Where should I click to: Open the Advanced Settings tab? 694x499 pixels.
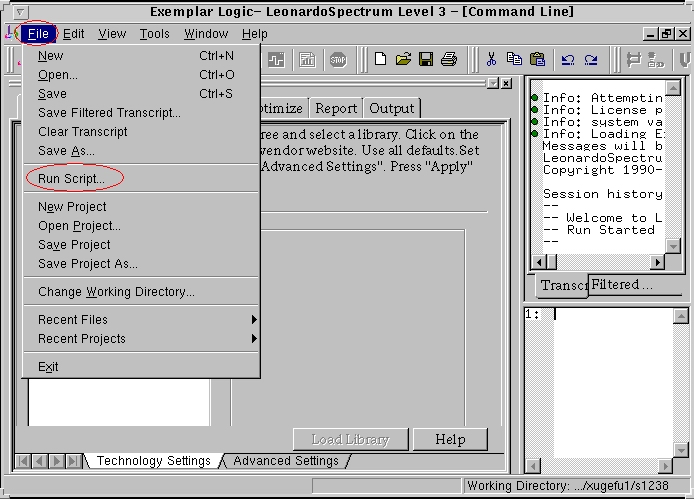point(286,461)
